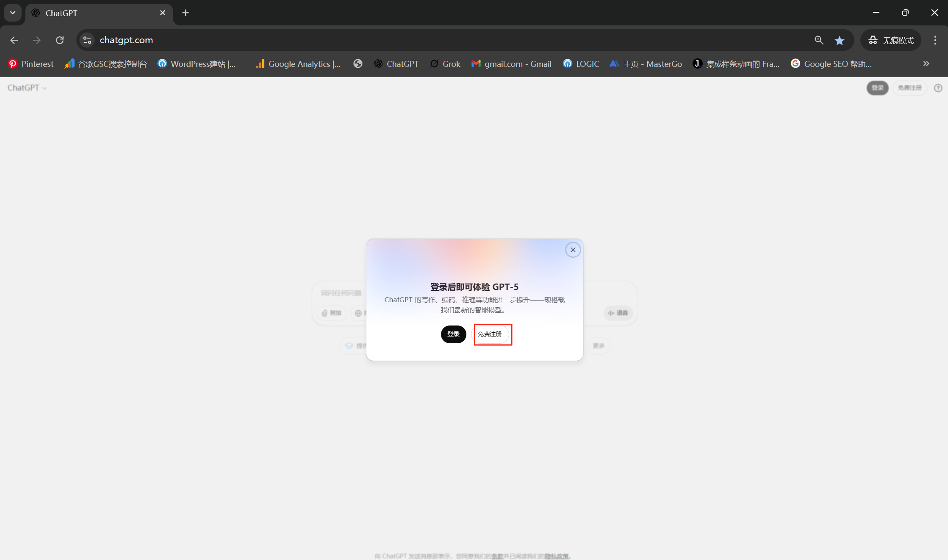Image resolution: width=948 pixels, height=560 pixels.
Task: Open the 隐私政策 privacy policy link
Action: point(557,556)
